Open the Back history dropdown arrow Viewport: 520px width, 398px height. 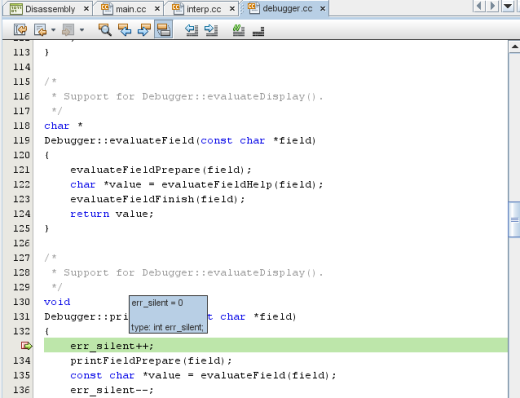53,30
